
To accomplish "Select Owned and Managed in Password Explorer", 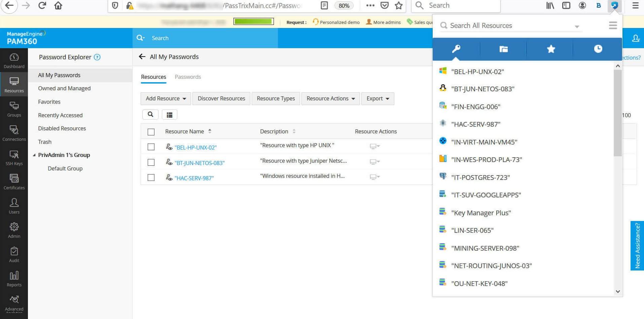I will point(64,89).
